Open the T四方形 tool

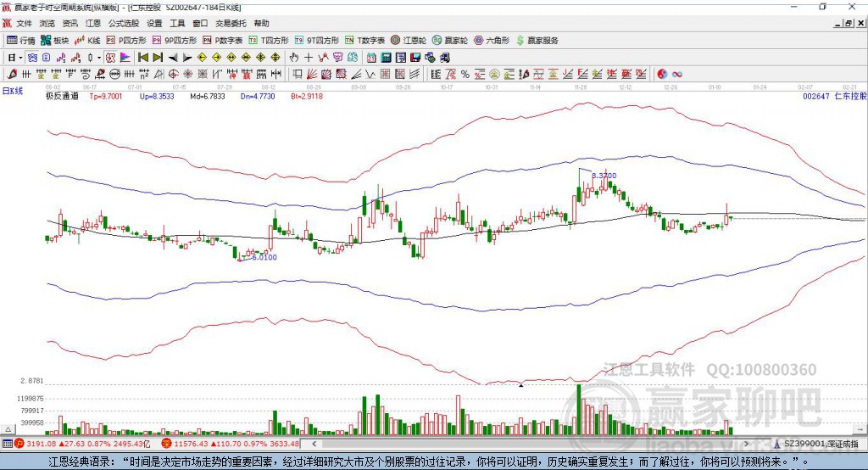tap(269, 41)
